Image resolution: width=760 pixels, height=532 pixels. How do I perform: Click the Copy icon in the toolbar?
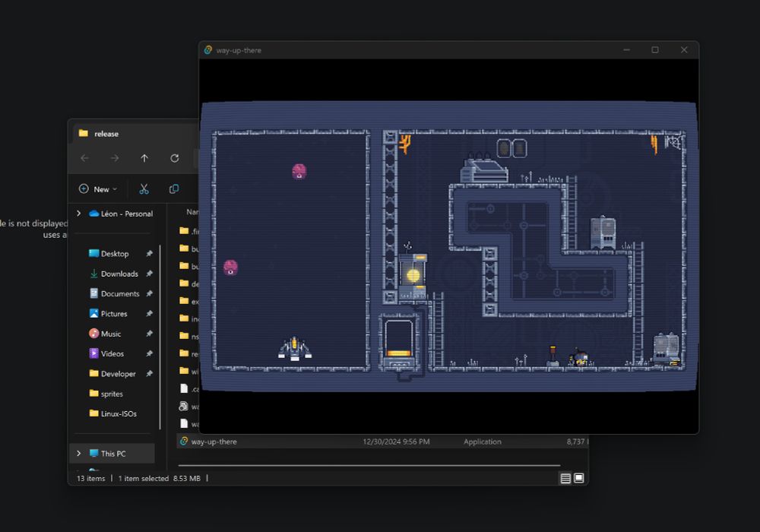click(x=173, y=189)
